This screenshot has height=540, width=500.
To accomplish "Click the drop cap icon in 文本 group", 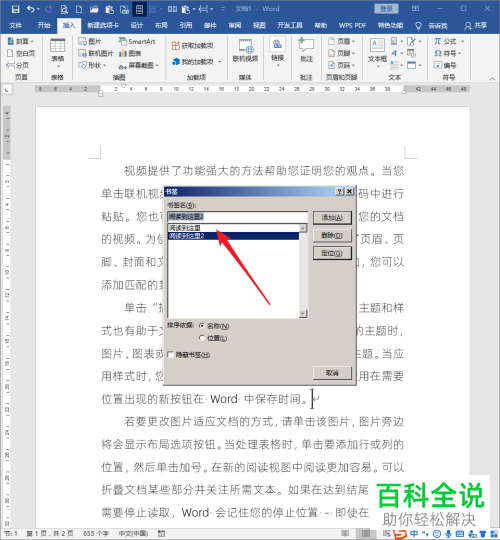I will click(394, 65).
